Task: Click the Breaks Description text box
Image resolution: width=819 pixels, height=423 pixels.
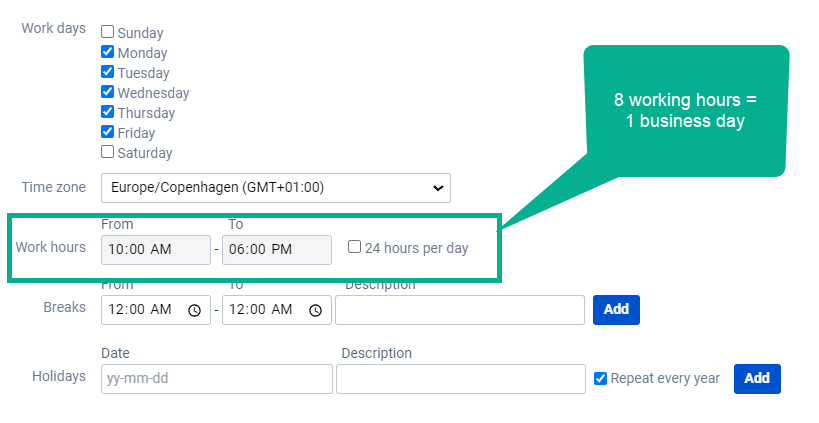Action: [459, 310]
